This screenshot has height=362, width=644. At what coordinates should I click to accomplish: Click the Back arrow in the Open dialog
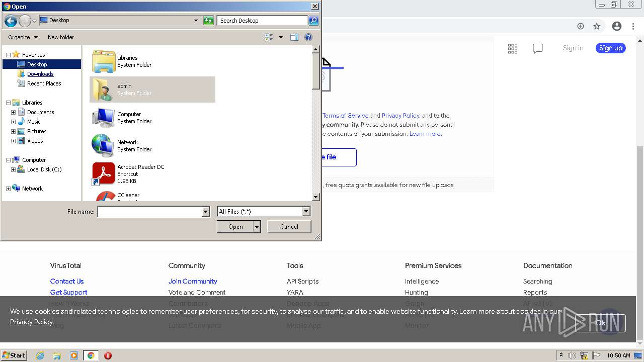tap(11, 21)
